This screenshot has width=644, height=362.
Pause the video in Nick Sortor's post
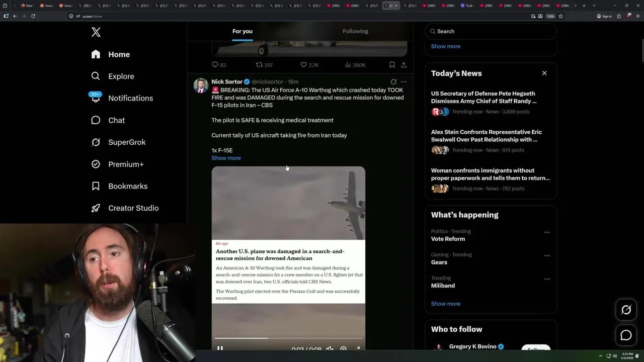click(220, 348)
